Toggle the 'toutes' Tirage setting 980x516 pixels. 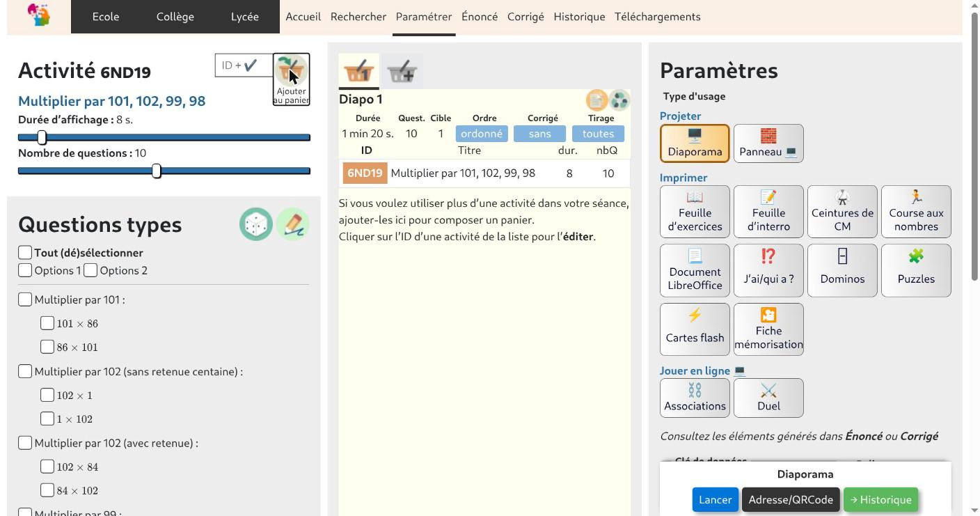coord(599,134)
